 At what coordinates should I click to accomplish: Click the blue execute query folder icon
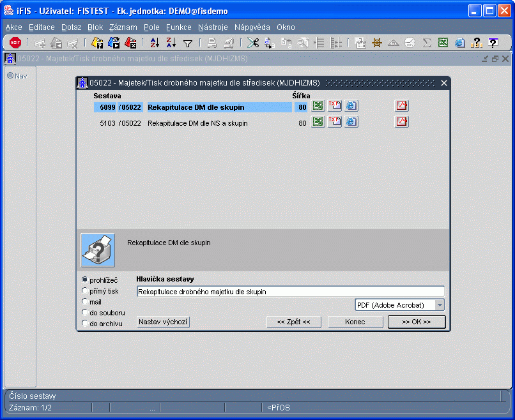(x=114, y=43)
